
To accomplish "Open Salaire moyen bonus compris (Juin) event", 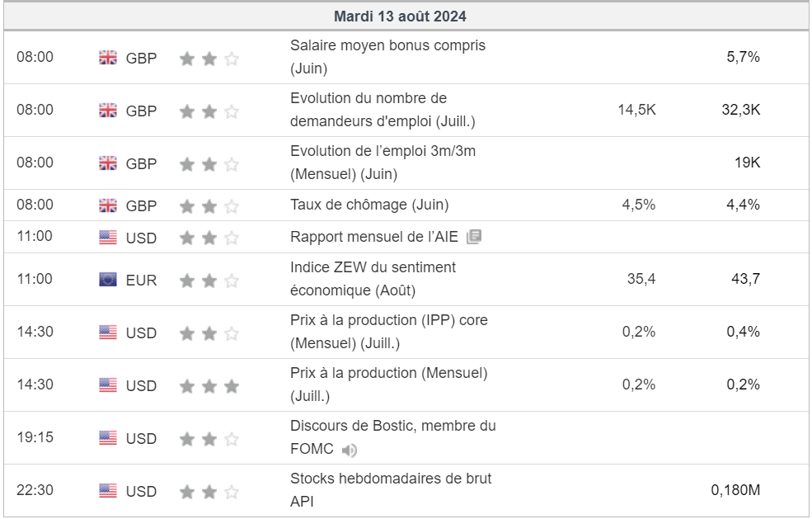I will tap(388, 57).
